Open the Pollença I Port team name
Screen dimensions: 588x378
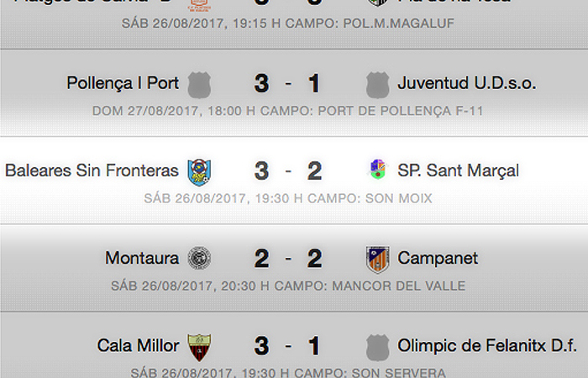tap(123, 84)
